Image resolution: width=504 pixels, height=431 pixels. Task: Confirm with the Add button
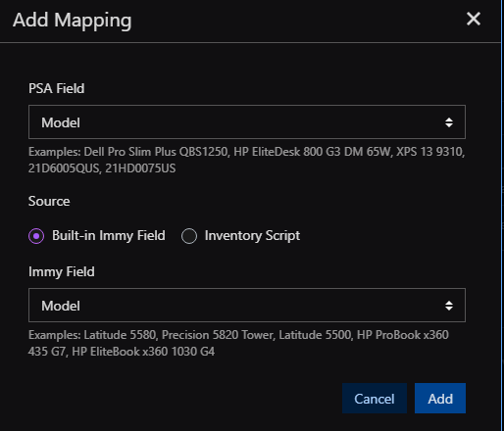(440, 399)
